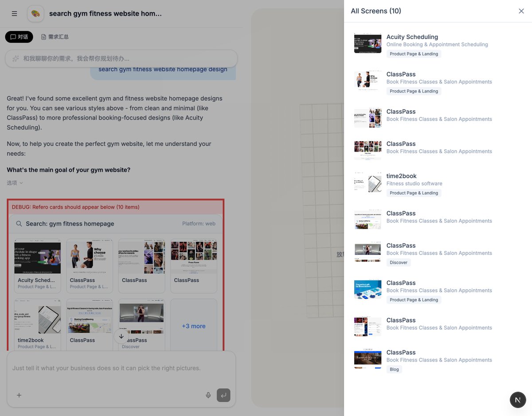
Task: Click the search magnifier icon in results card
Action: pyautogui.click(x=19, y=224)
